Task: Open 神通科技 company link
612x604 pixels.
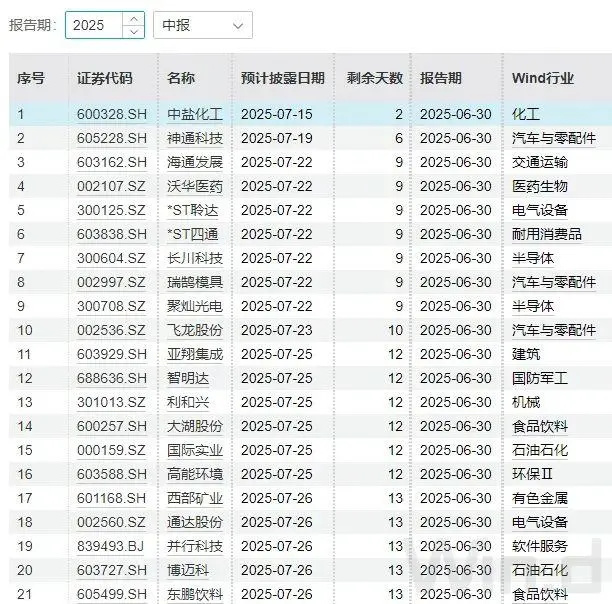Action: (x=195, y=139)
